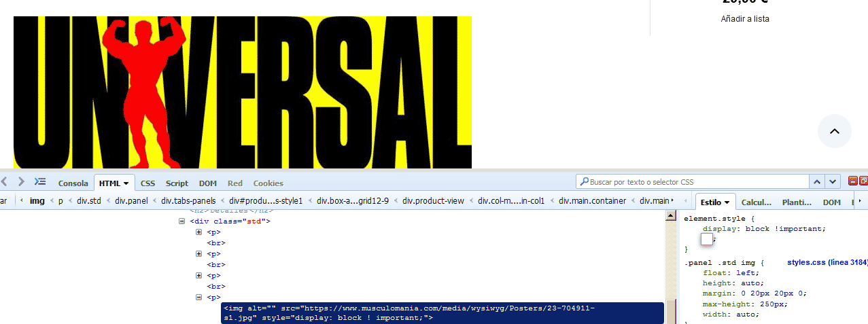Switch to the Consola tab
Screen dimensions: 868x324
pos(73,183)
